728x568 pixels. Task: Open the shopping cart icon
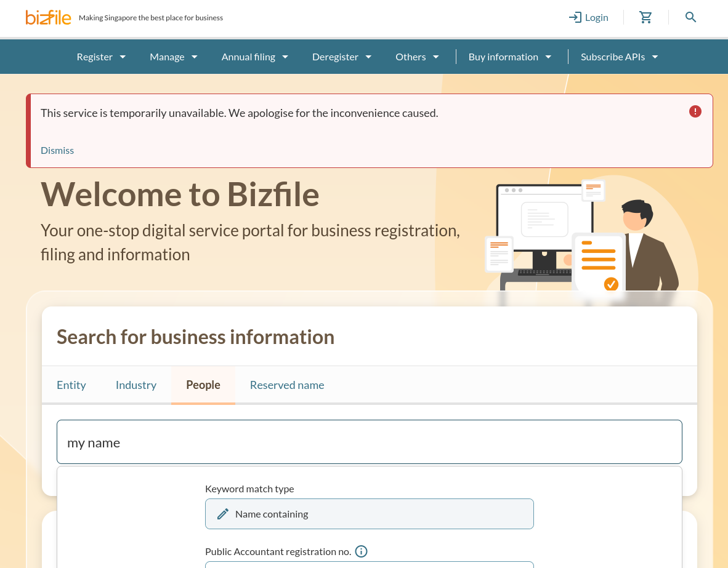pyautogui.click(x=645, y=17)
